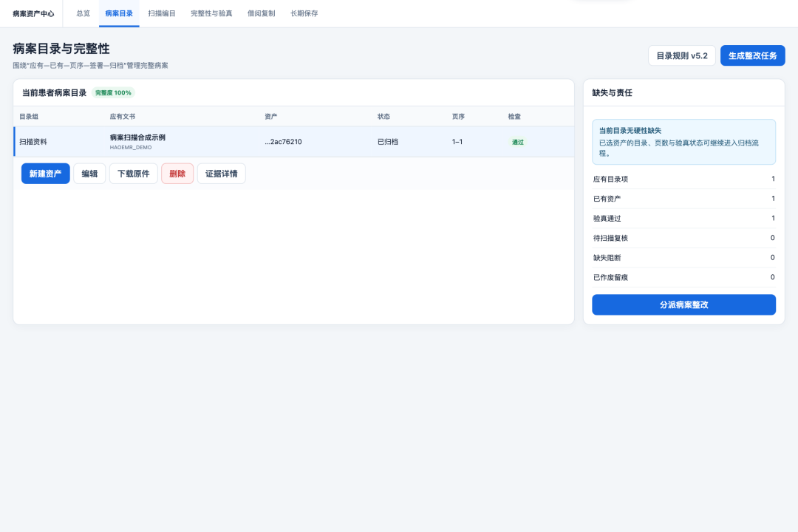Go to the 完整性与验真 tab

(x=211, y=13)
